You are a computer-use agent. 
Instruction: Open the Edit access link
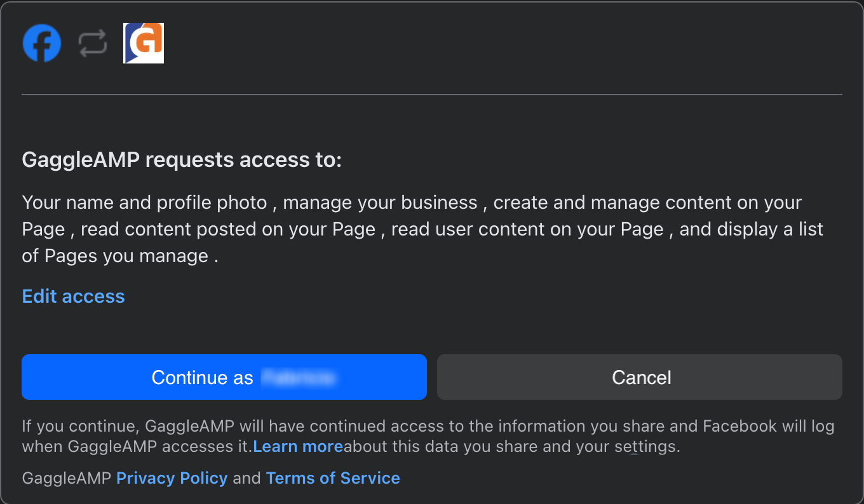click(74, 296)
